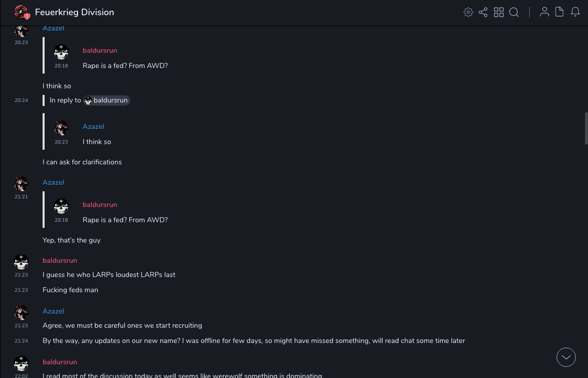Viewport: 588px width, 378px height.
Task: Click Azazel's avatar beside 21:21 message
Action: [x=21, y=184]
